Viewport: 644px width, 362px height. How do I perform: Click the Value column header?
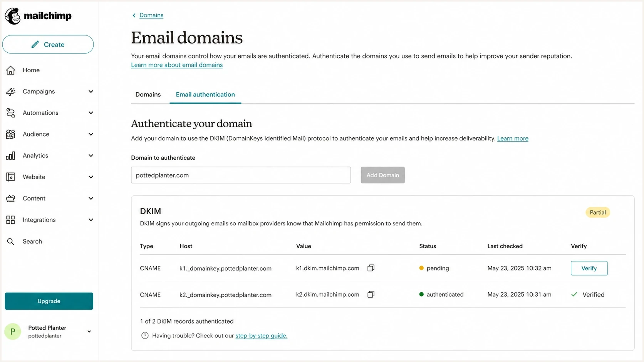click(x=304, y=246)
